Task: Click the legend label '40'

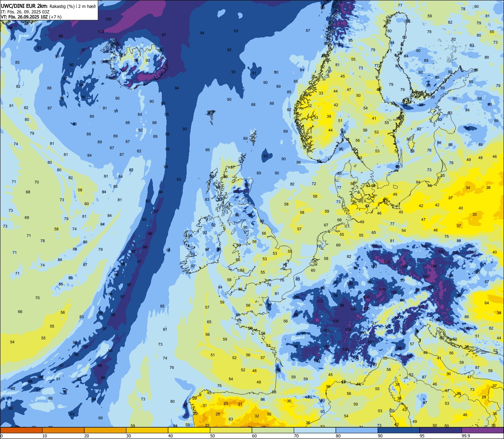Action: tap(170, 436)
